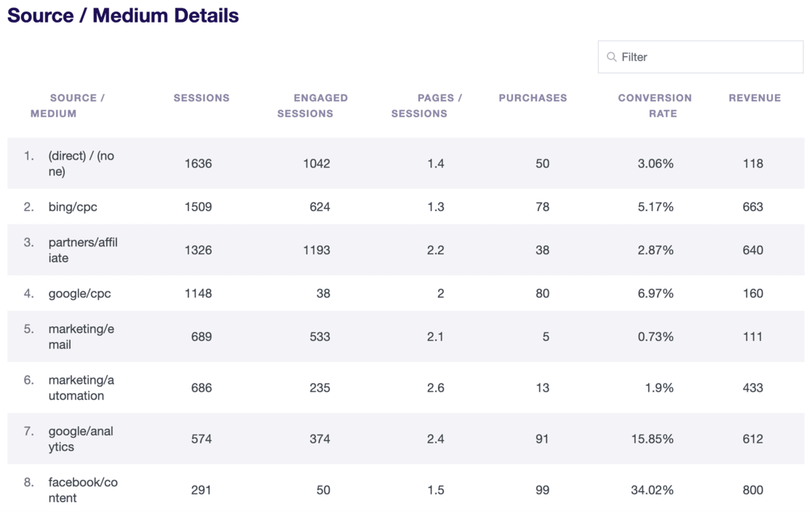
Task: Click sessions value 291
Action: click(x=201, y=490)
